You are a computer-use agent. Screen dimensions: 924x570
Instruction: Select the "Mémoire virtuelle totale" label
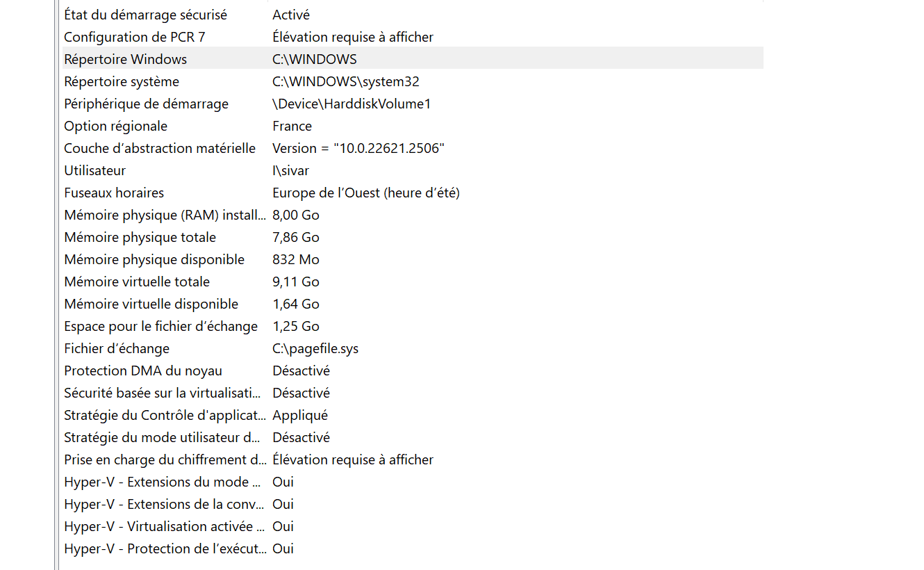click(137, 282)
